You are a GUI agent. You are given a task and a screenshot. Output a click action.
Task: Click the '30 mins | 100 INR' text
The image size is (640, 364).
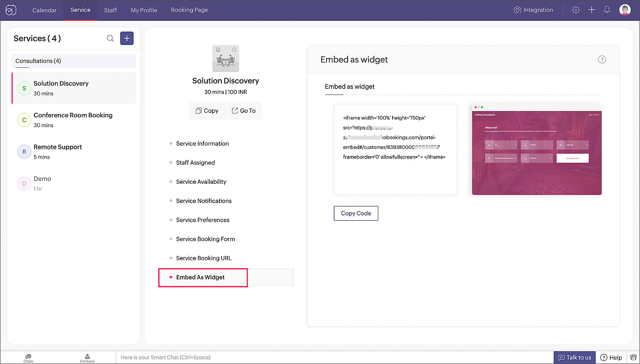click(x=226, y=92)
